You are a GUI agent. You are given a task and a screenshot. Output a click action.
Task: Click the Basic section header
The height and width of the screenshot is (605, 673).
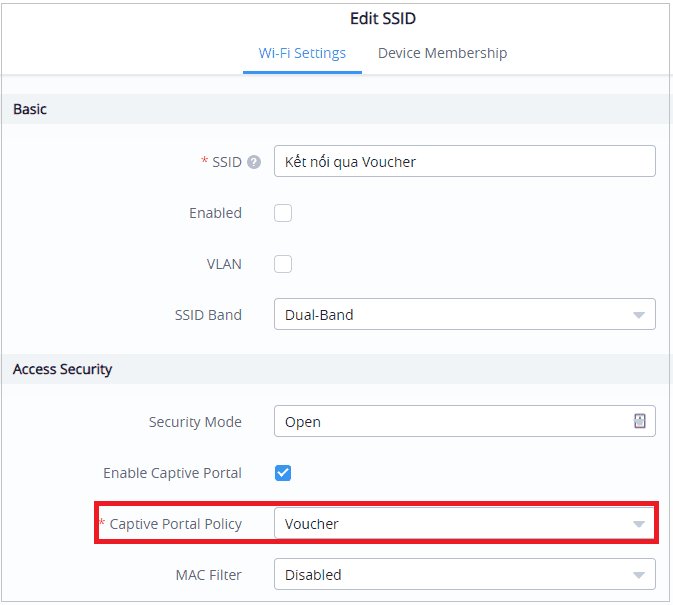pos(30,109)
